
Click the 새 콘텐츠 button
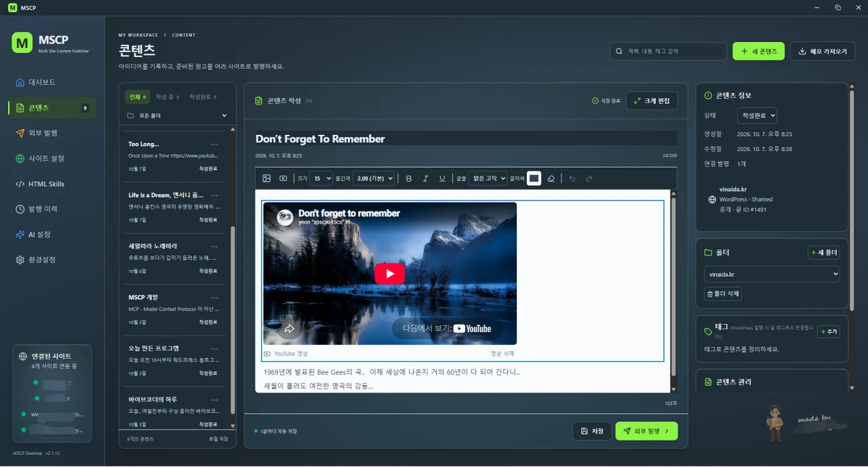[x=759, y=51]
